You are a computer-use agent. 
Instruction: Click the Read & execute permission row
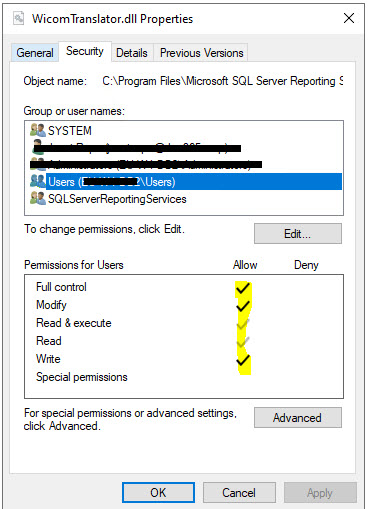[184, 323]
